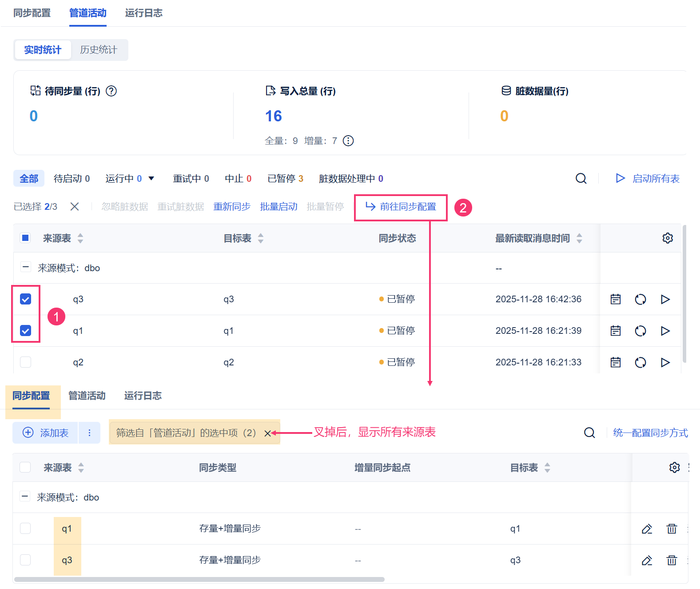This screenshot has width=700, height=589.
Task: Collapse 来源模式: dbo group in sync configuration
Action: pos(25,497)
